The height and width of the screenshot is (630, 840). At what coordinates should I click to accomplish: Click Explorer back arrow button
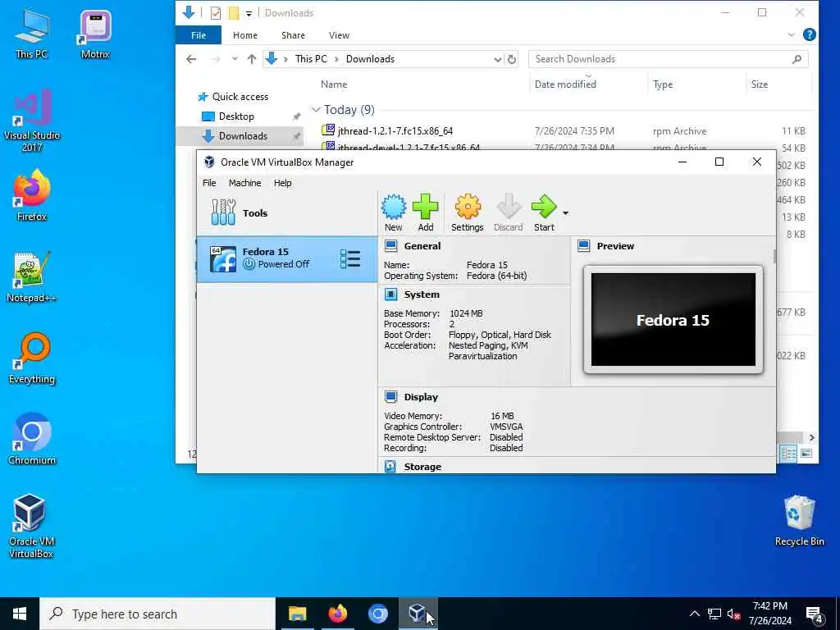[191, 59]
